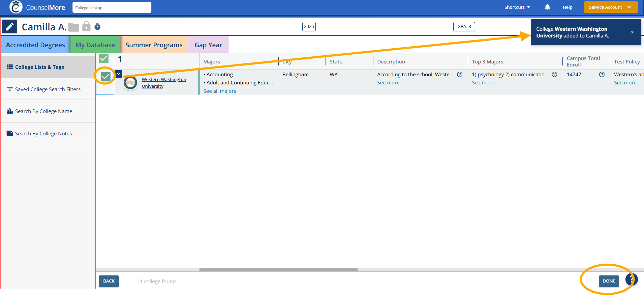The width and height of the screenshot is (644, 295).
Task: Open the Summer Programs tab
Action: tap(154, 45)
